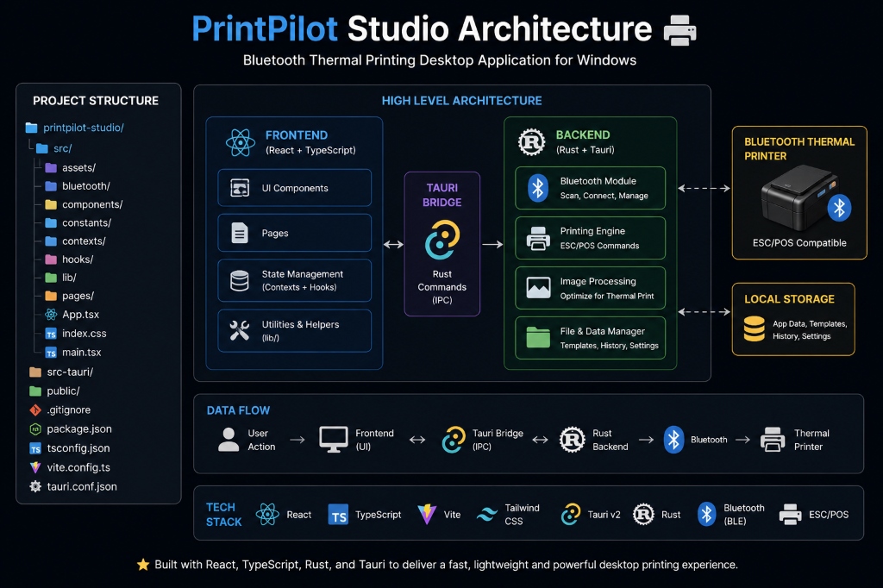Viewport: 883px width, 588px height.
Task: Click the Bluetooth icon in Data Flow row
Action: pos(673,440)
